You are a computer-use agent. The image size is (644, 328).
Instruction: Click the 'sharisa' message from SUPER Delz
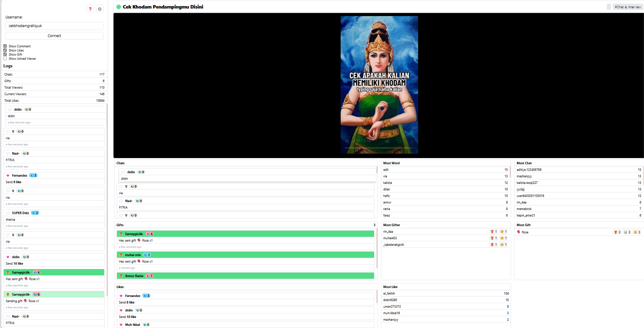pos(10,219)
